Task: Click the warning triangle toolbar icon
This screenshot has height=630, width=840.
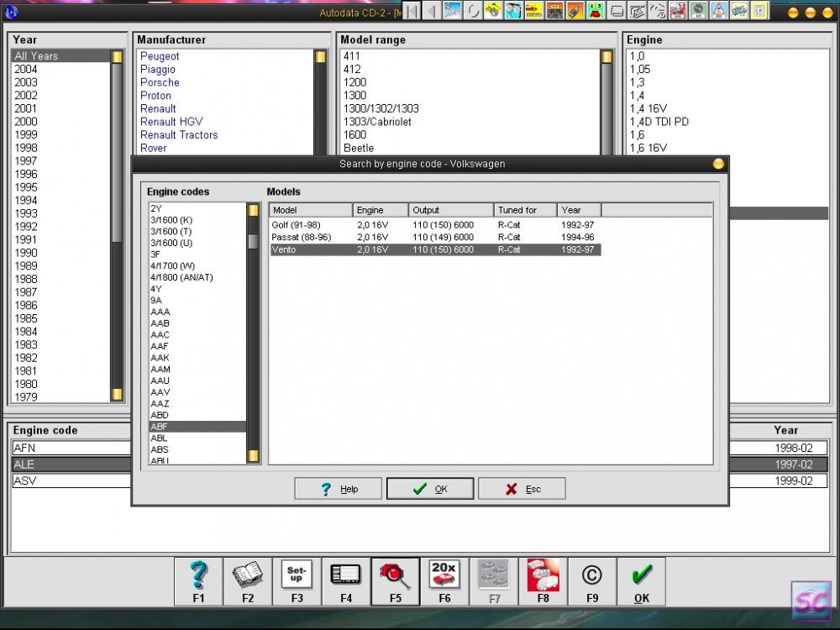Action: point(718,10)
